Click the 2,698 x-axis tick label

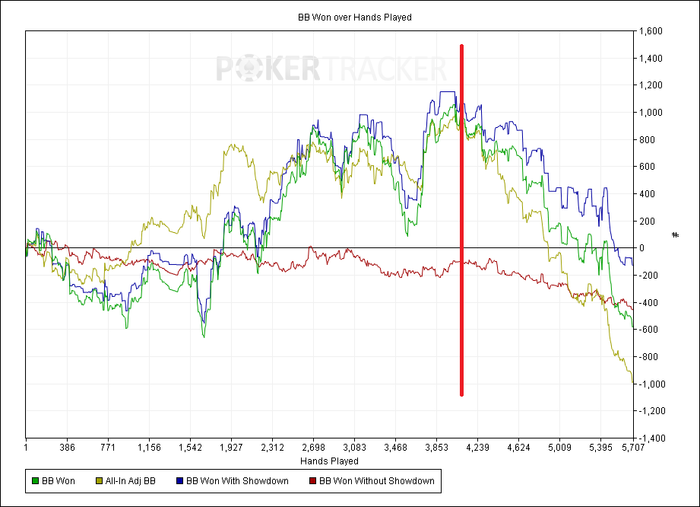(x=313, y=447)
